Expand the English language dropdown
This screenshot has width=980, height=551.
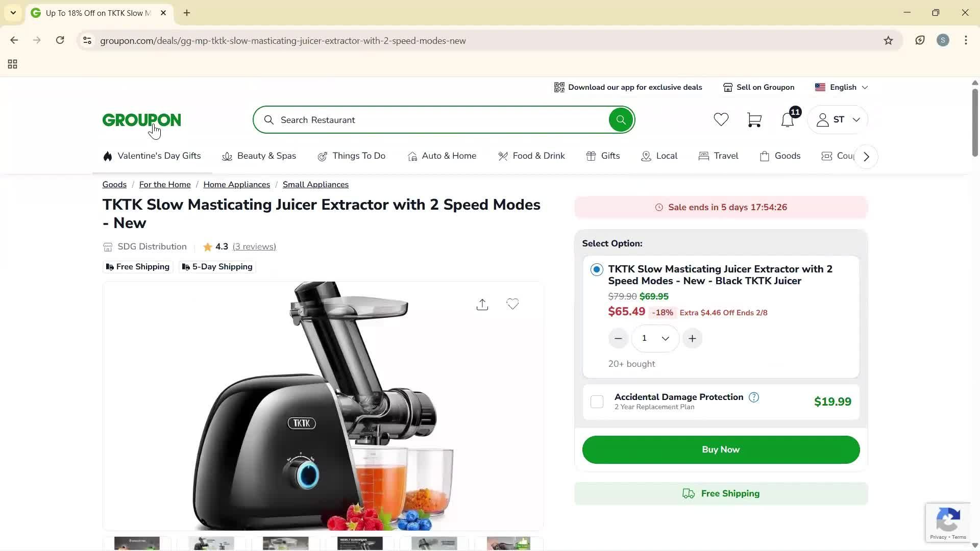[x=842, y=87]
